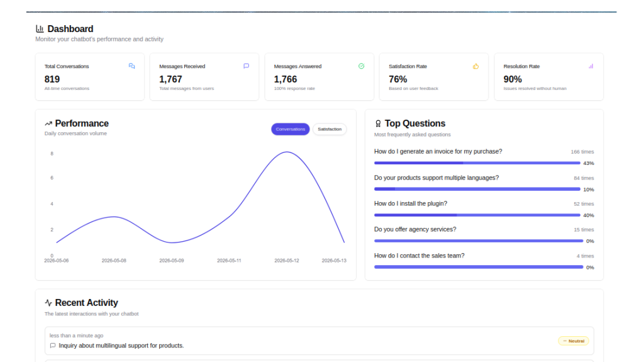
Task: Click 'Most frequently asked questions' subtitle
Action: 412,135
